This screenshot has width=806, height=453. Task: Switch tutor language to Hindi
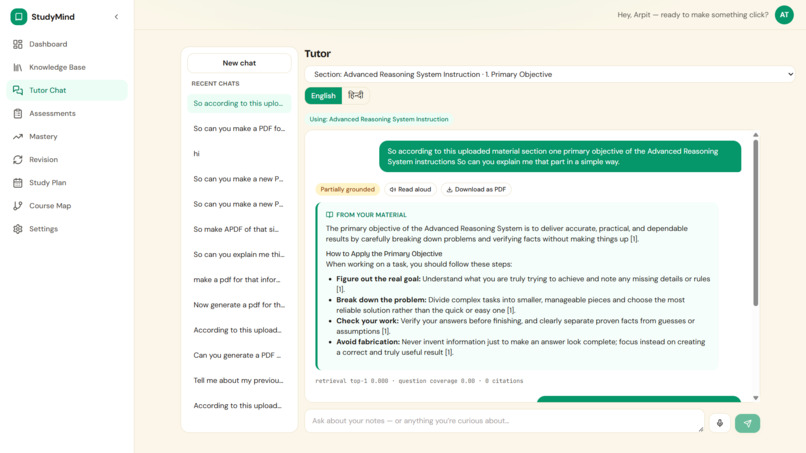356,96
